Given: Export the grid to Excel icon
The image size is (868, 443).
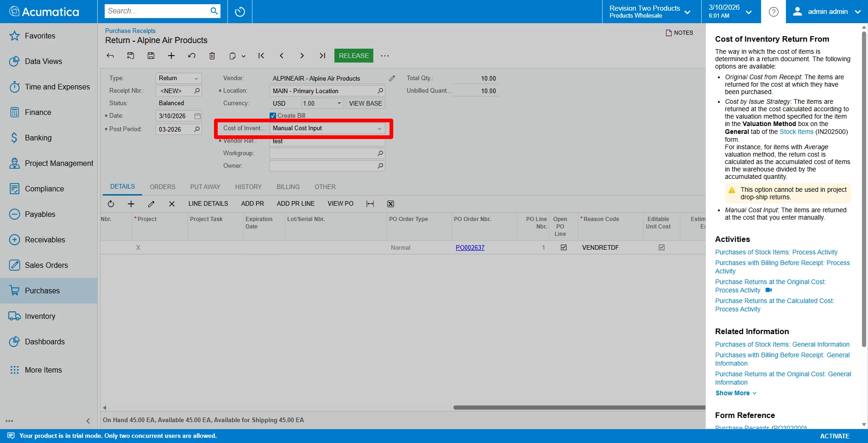Looking at the screenshot, I should click(x=390, y=204).
